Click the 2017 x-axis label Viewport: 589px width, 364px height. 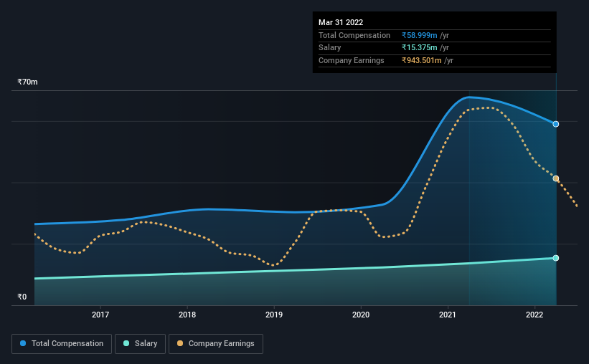(100, 315)
